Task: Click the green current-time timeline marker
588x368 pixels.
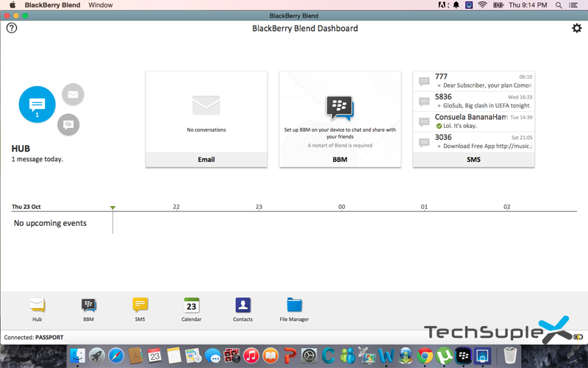Action: [112, 208]
